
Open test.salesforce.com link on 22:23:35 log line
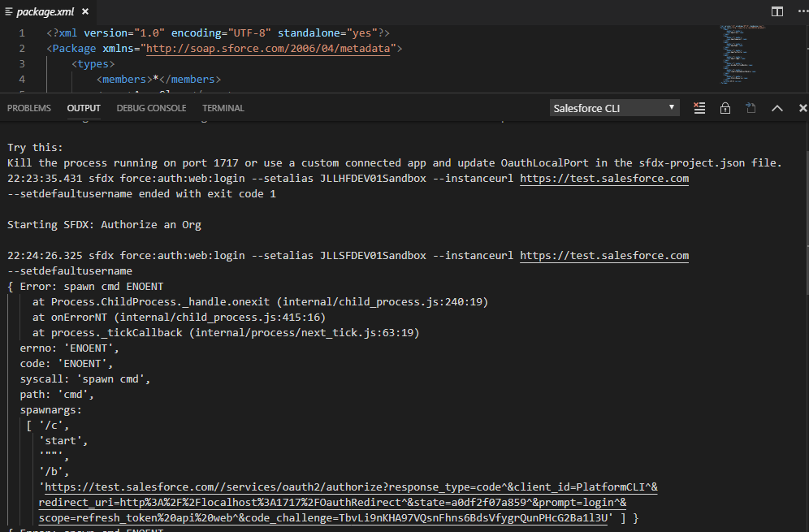point(604,179)
